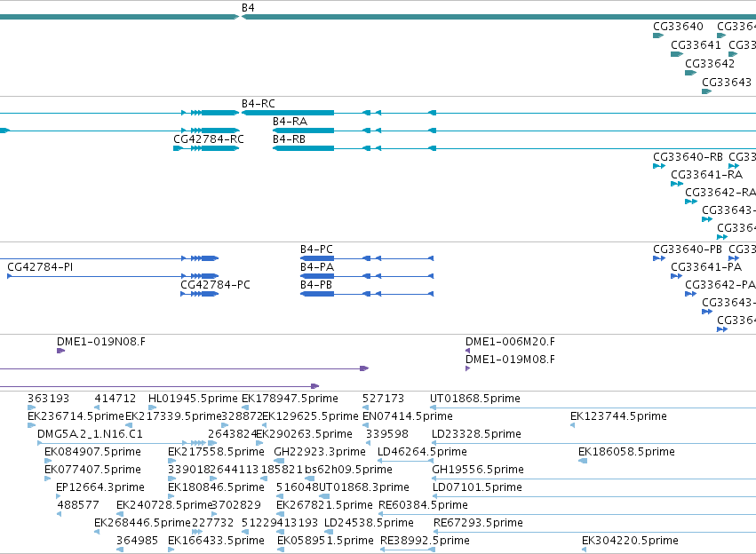Select EST label LD07101.5prime
The height and width of the screenshot is (554, 756).
tap(477, 487)
